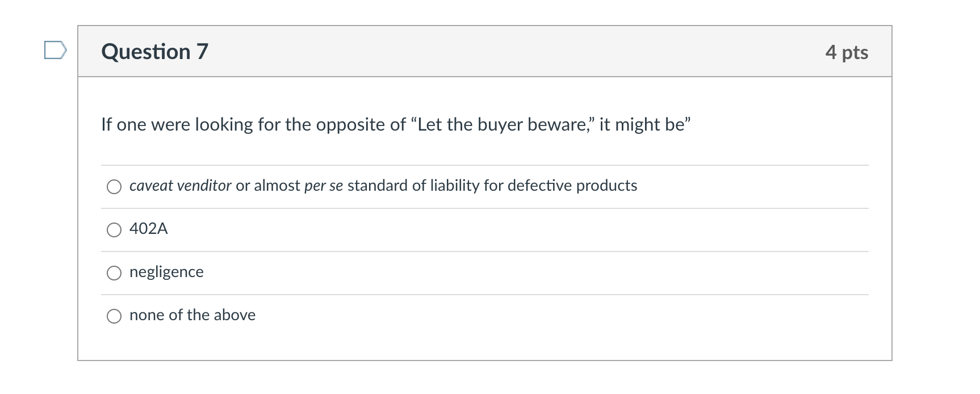Select the caveat venditor radio button
980x394 pixels.
tap(114, 187)
